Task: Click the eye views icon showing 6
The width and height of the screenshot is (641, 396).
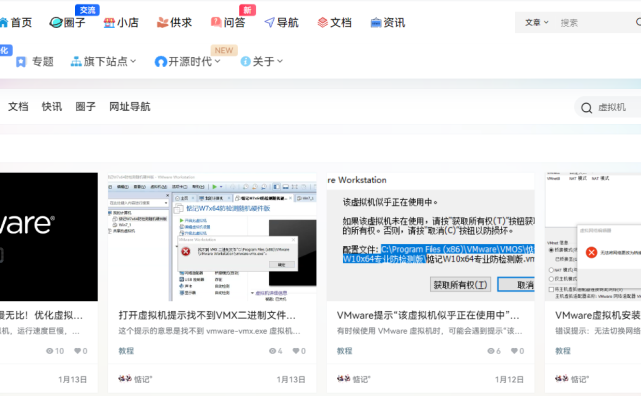Action: [491, 351]
